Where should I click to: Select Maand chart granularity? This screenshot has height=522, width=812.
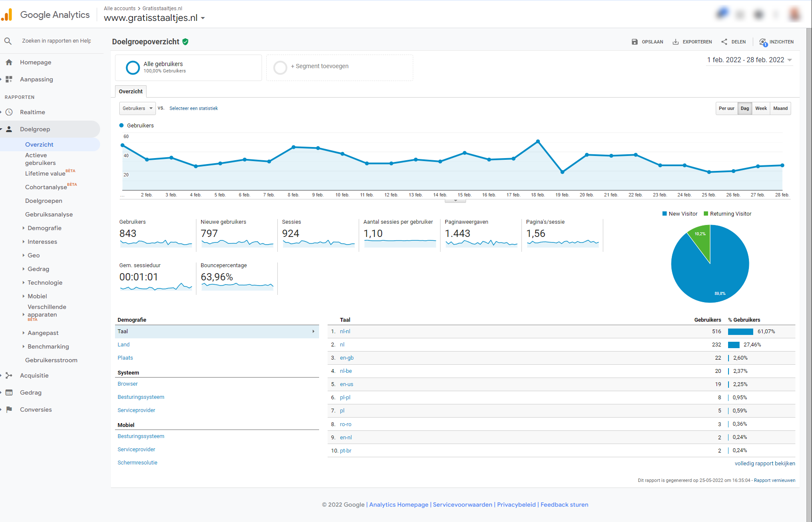[780, 109]
